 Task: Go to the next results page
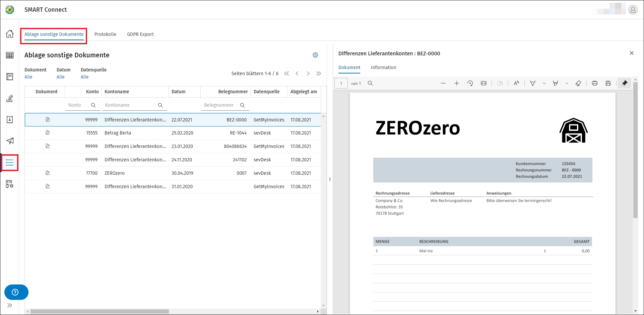coord(308,73)
